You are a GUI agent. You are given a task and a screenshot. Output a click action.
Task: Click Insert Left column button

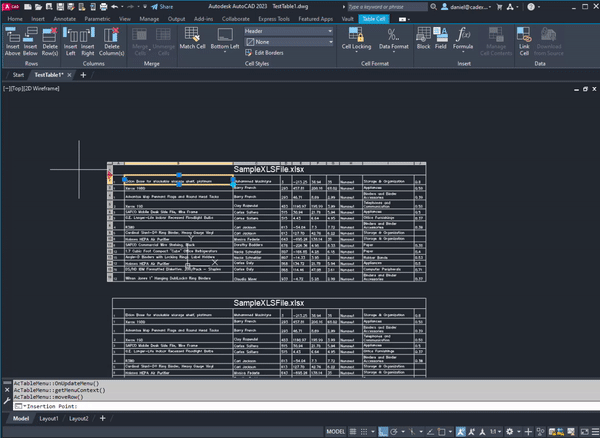click(x=70, y=42)
